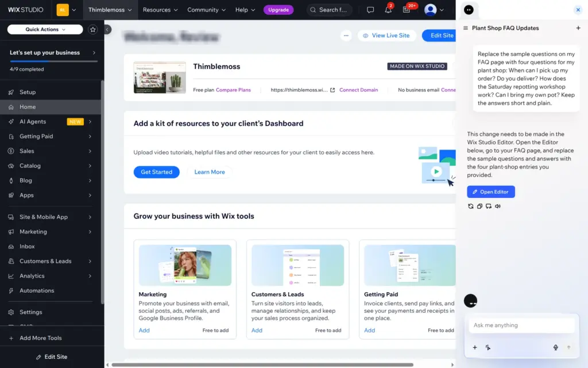
Task: Expand the Quick Actions dropdown
Action: [x=45, y=29]
